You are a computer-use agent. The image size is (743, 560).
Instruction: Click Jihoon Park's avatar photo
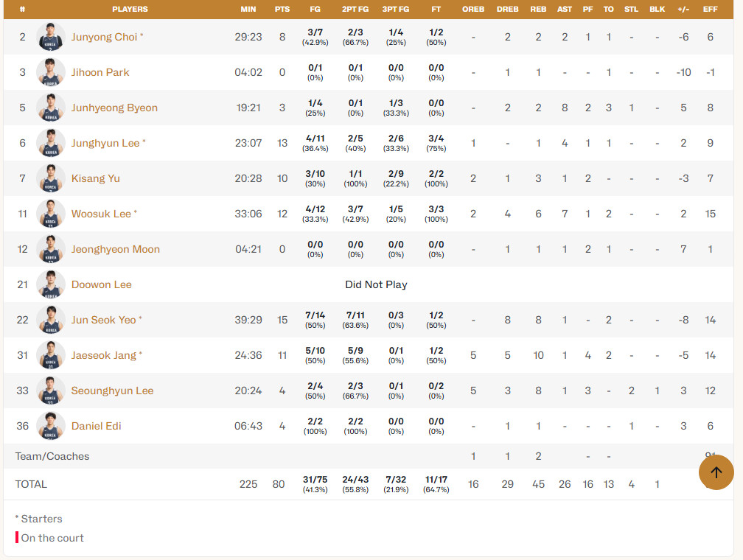tap(51, 72)
